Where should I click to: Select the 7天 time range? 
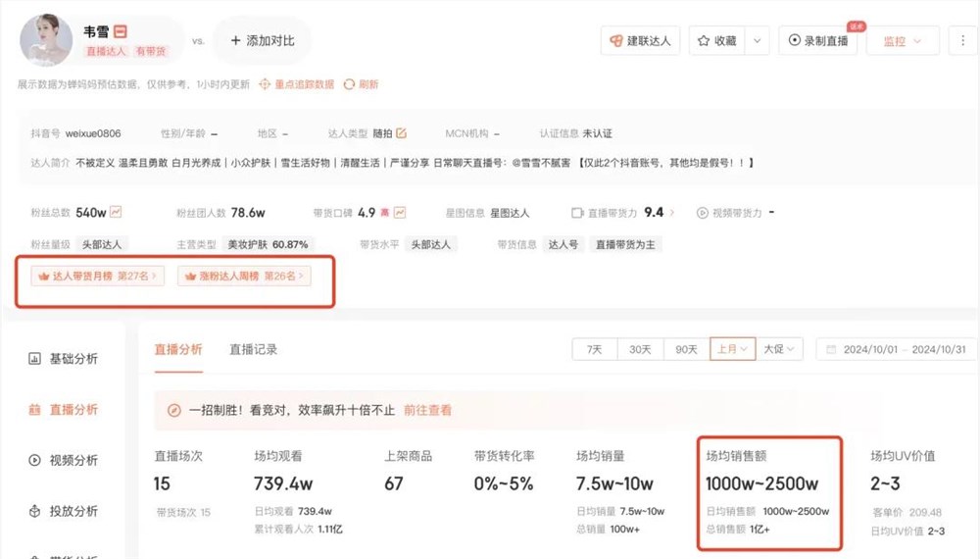595,349
